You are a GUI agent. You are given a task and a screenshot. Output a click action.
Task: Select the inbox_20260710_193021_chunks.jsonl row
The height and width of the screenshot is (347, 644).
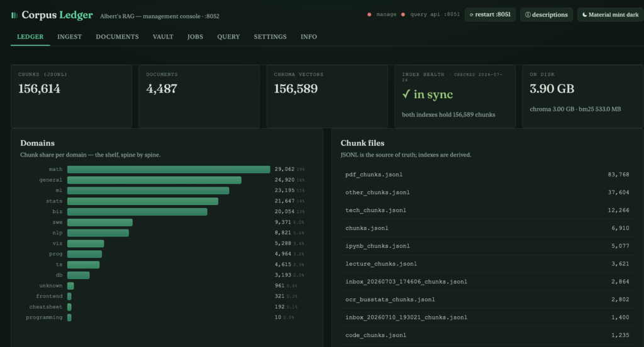pyautogui.click(x=487, y=317)
